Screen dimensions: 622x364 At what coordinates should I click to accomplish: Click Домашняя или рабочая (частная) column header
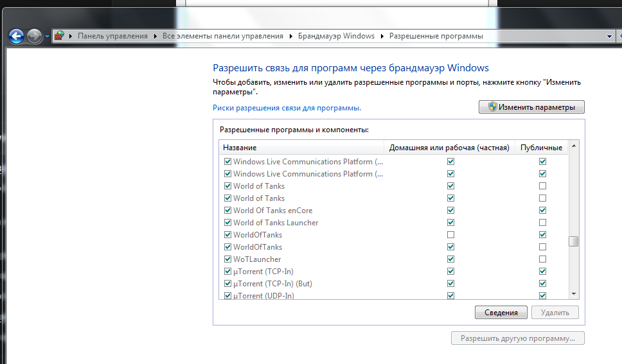coord(449,148)
